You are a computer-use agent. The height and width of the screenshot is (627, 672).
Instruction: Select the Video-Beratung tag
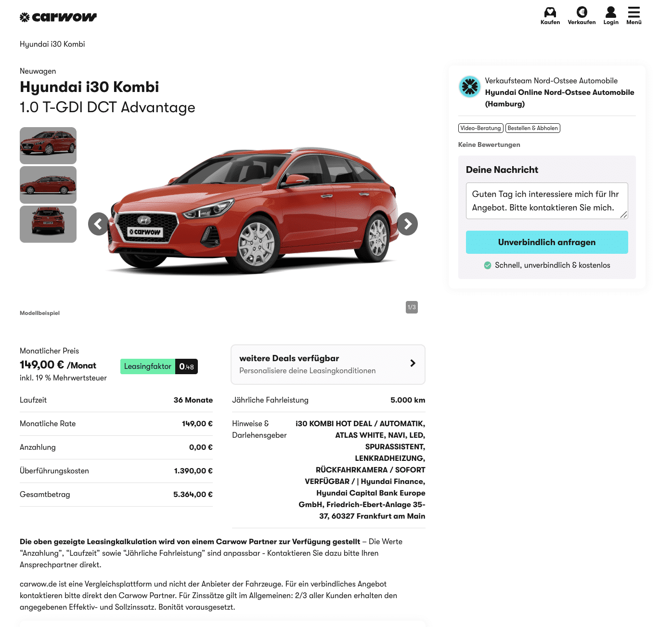(481, 128)
